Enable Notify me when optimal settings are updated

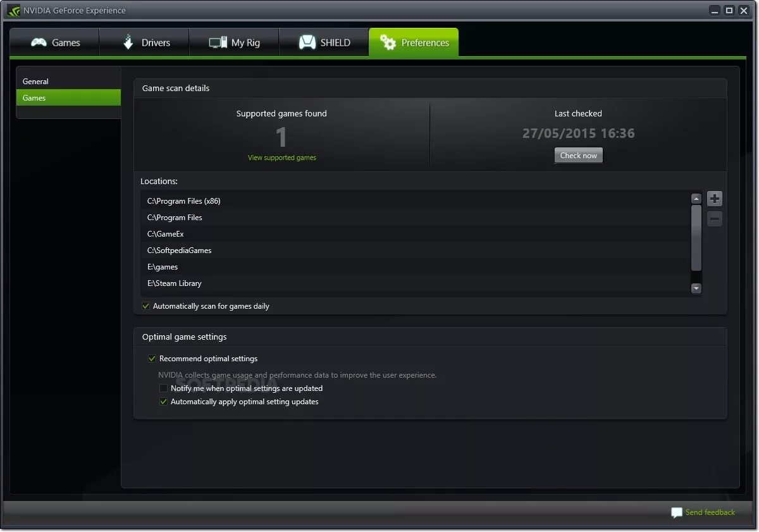[163, 388]
